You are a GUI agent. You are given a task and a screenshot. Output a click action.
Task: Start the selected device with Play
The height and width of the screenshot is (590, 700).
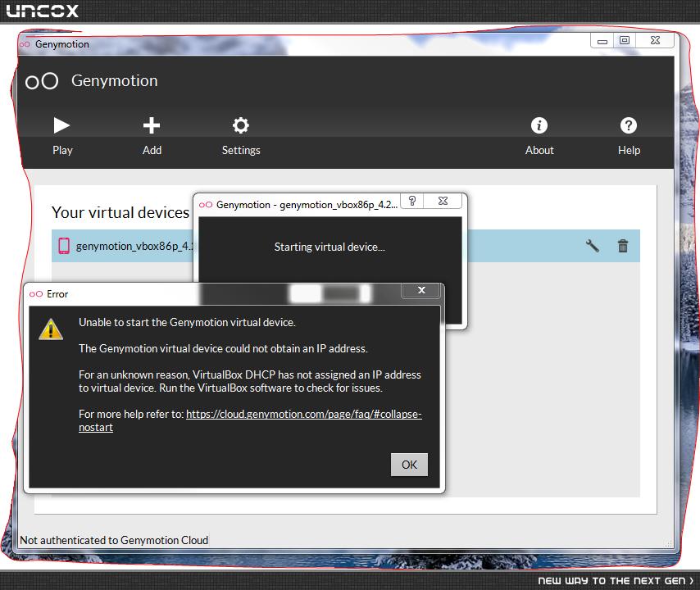(x=62, y=136)
